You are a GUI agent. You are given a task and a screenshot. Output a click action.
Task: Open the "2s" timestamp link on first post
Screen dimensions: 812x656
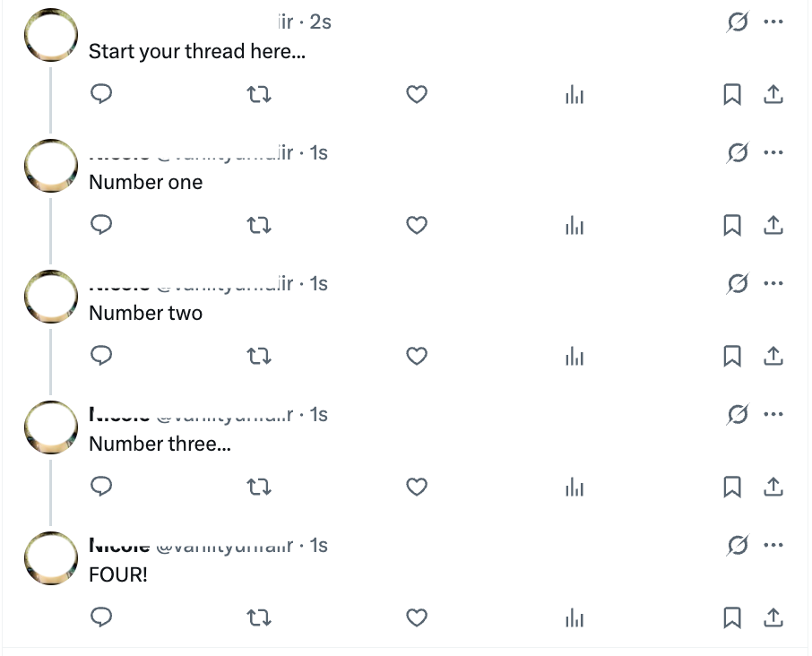(320, 22)
